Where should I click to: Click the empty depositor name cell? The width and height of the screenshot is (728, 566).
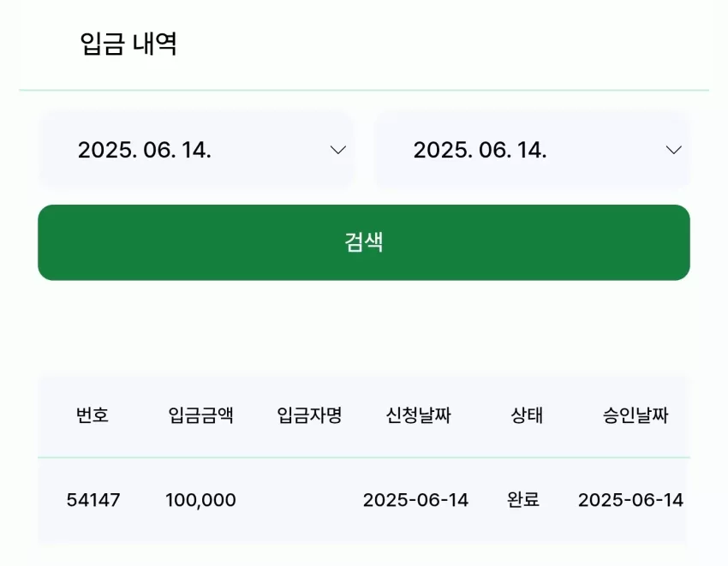pos(309,500)
